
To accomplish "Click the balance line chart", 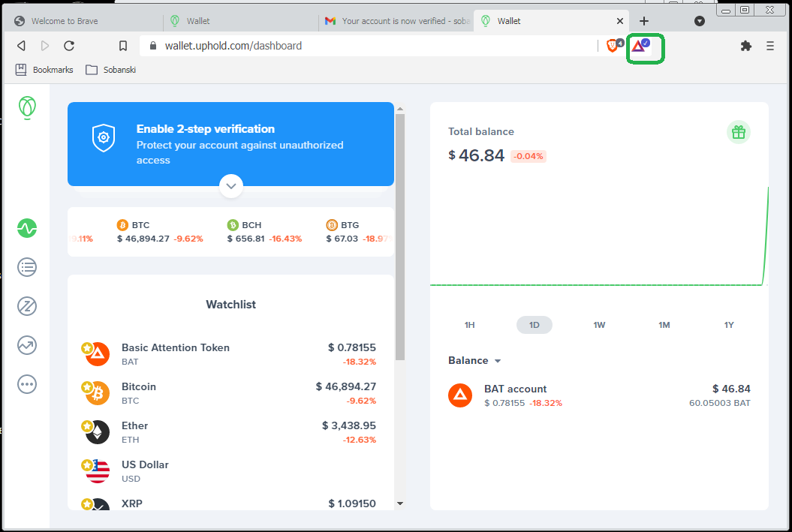I will point(599,236).
